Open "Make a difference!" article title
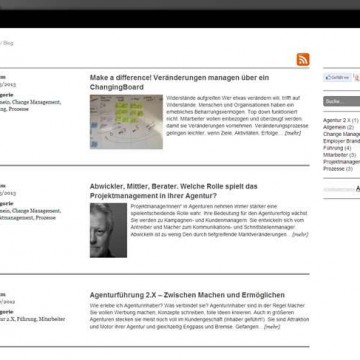 click(179, 82)
